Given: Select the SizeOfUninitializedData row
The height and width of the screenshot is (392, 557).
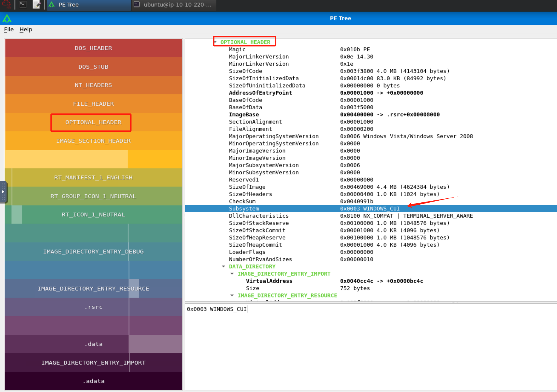Looking at the screenshot, I should [x=371, y=86].
